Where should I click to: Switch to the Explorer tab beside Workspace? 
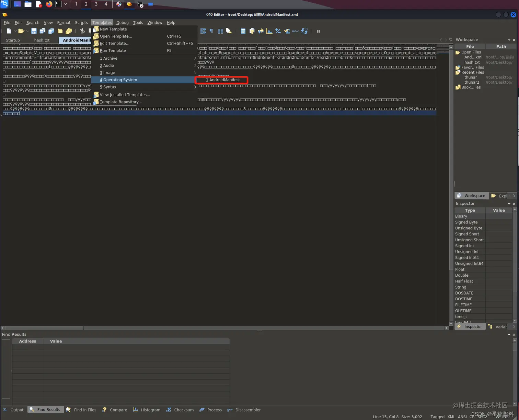(499, 196)
